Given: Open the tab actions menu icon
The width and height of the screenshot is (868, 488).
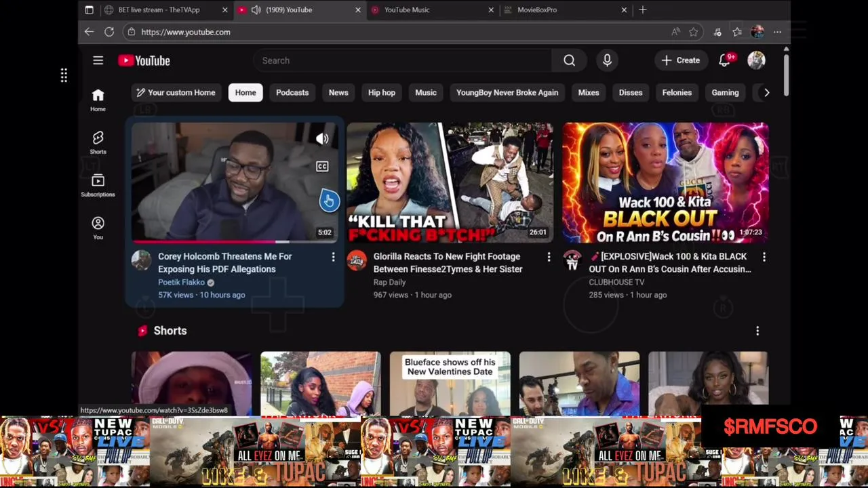Looking at the screenshot, I should 89,10.
